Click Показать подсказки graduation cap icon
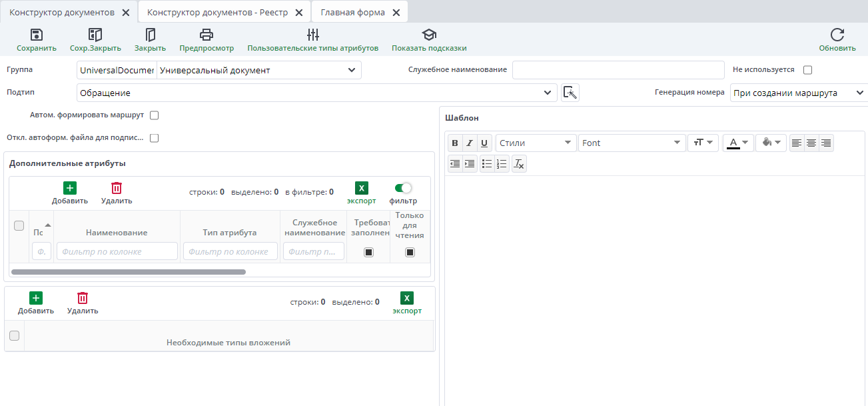Screen dimensions: 868x406 [429, 35]
